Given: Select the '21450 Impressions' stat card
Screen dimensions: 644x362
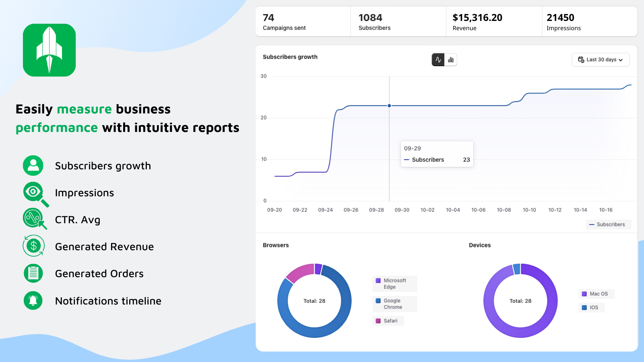Looking at the screenshot, I should [590, 22].
